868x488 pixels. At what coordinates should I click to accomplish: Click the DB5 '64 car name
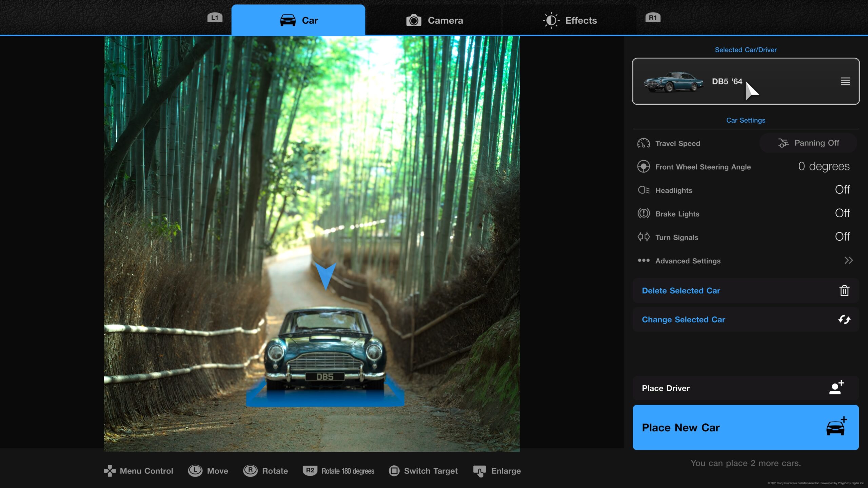coord(727,81)
